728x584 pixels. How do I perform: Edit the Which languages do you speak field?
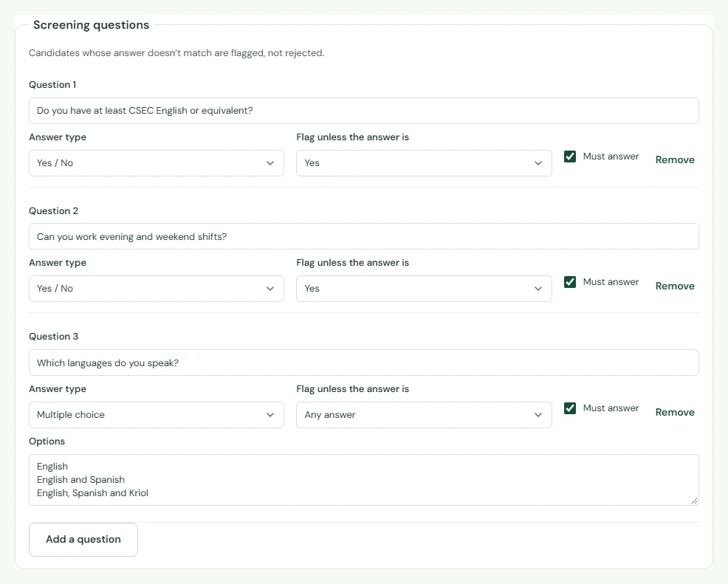pyautogui.click(x=363, y=363)
